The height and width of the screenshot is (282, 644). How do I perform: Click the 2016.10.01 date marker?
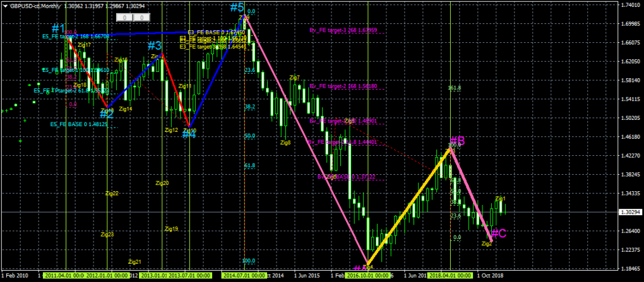point(367,276)
